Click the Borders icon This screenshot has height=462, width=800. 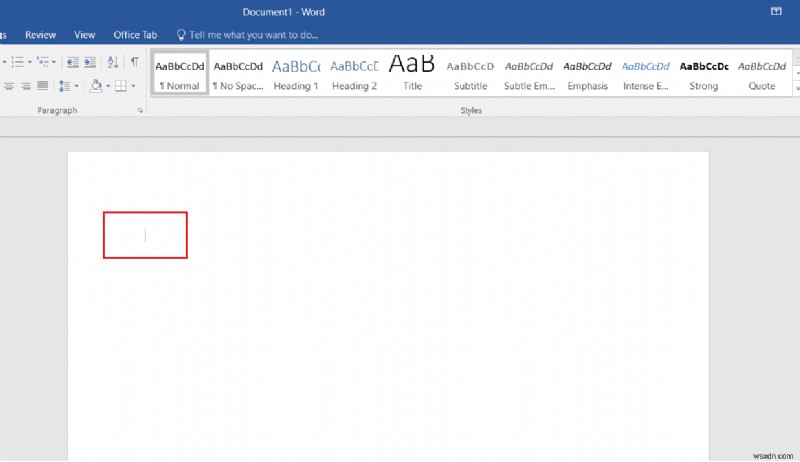tap(121, 86)
